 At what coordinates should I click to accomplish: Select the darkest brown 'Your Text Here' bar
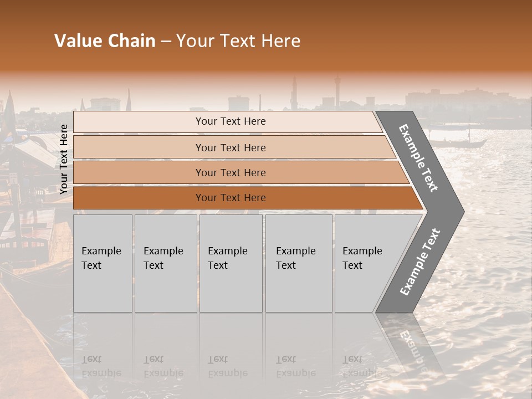coord(248,198)
